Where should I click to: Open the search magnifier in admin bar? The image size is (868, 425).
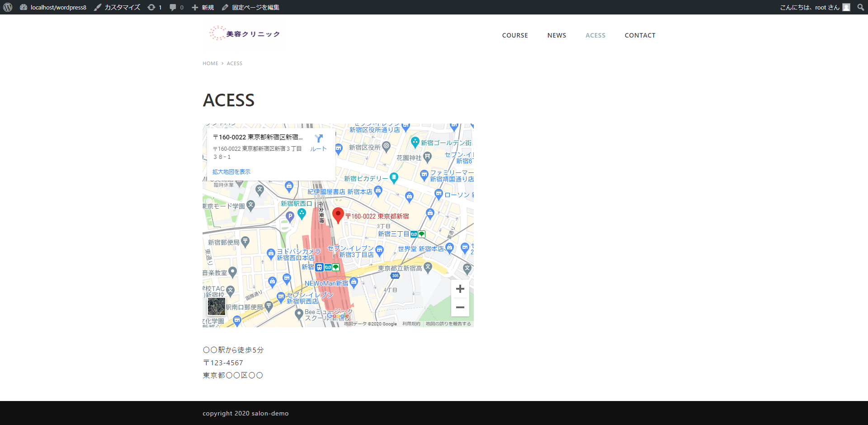tap(860, 7)
